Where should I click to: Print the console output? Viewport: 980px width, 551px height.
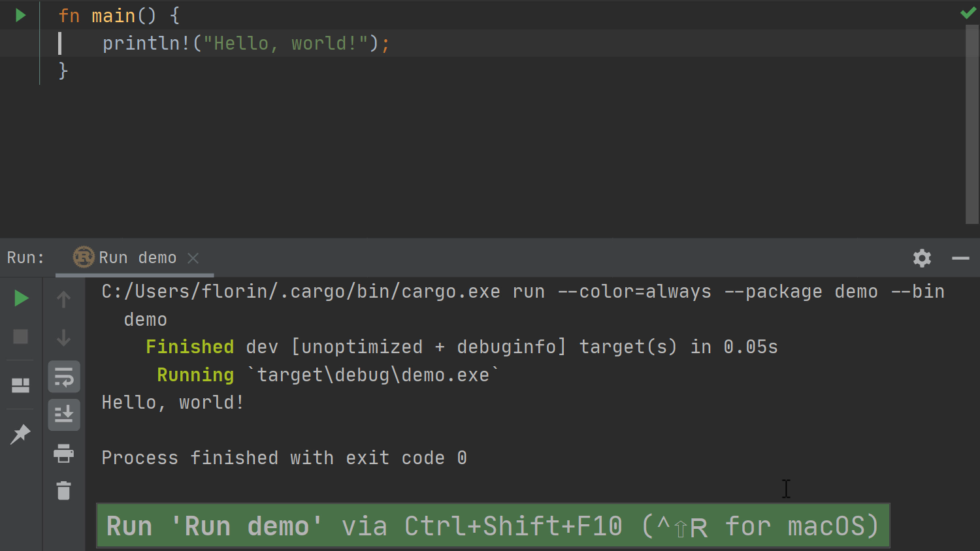coord(63,453)
